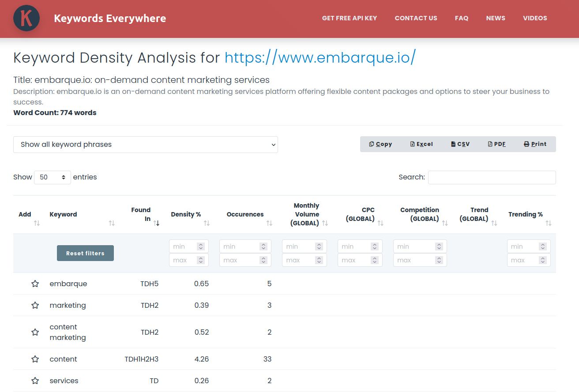Screen dimensions: 579x392
Task: Click Density % min stepper
Action: tap(201, 246)
